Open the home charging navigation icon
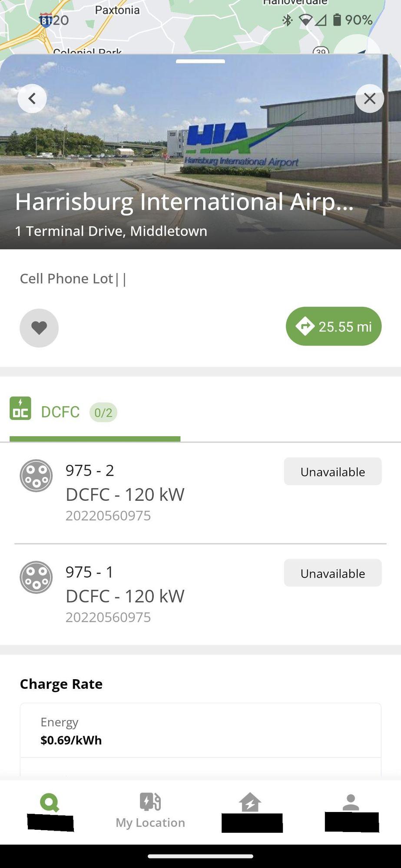The height and width of the screenshot is (868, 401). coord(250,802)
